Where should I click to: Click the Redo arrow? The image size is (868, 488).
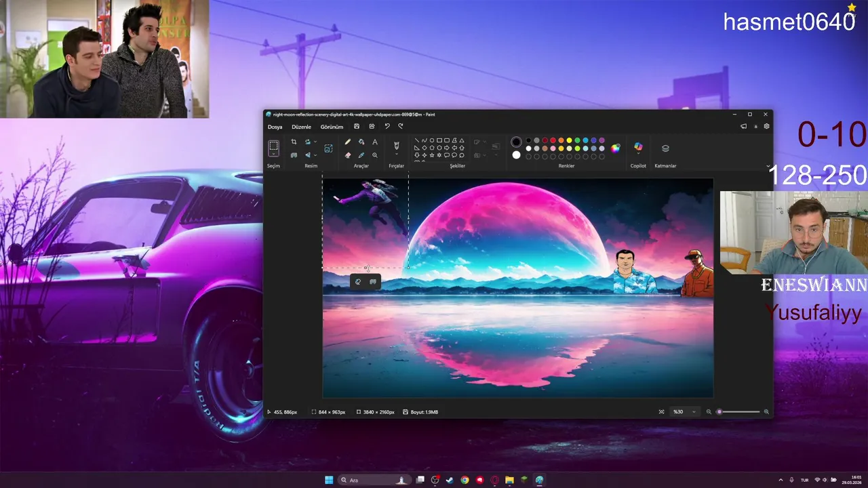(401, 126)
